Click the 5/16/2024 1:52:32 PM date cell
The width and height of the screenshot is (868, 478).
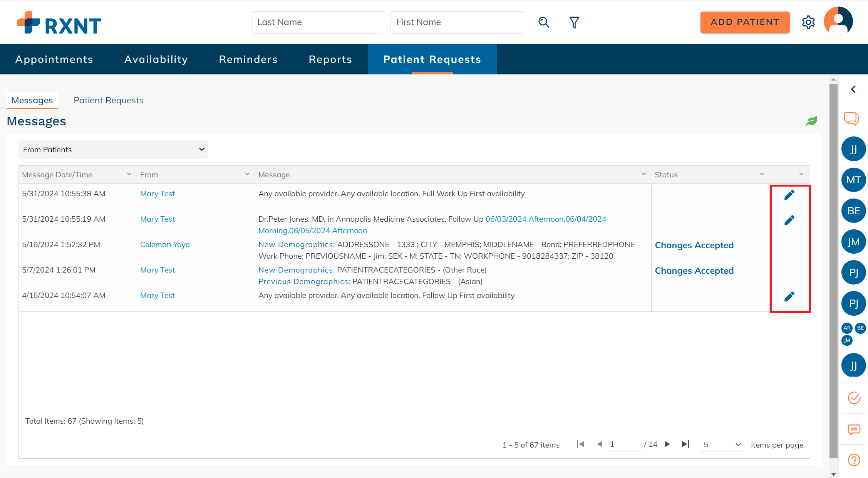pos(61,244)
